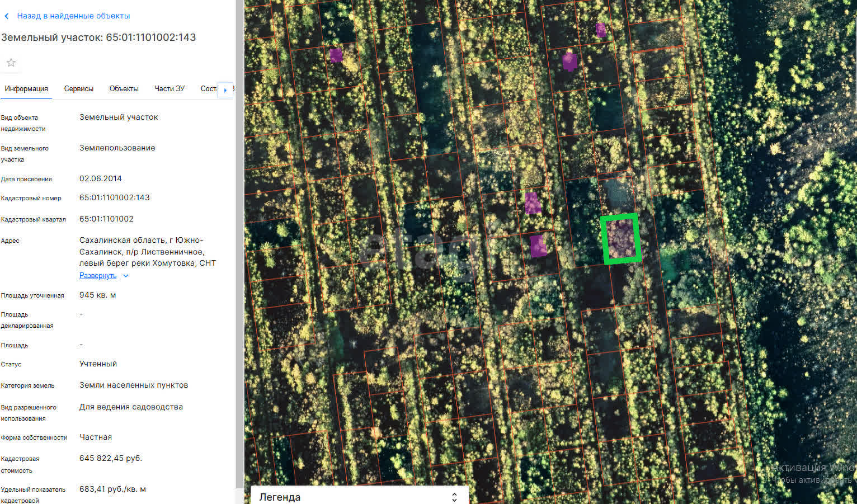The width and height of the screenshot is (857, 504).
Task: Select the topmost purple building on map
Action: pyautogui.click(x=601, y=30)
